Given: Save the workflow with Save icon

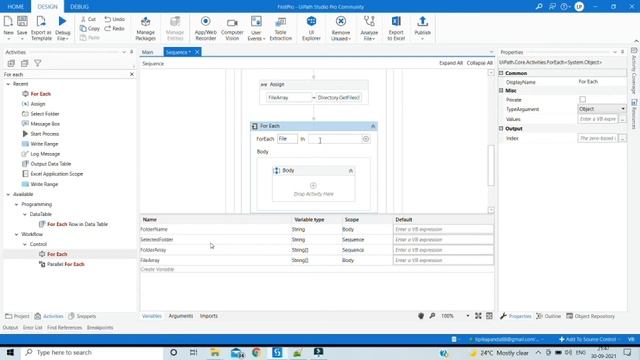Looking at the screenshot, I should coord(22,28).
